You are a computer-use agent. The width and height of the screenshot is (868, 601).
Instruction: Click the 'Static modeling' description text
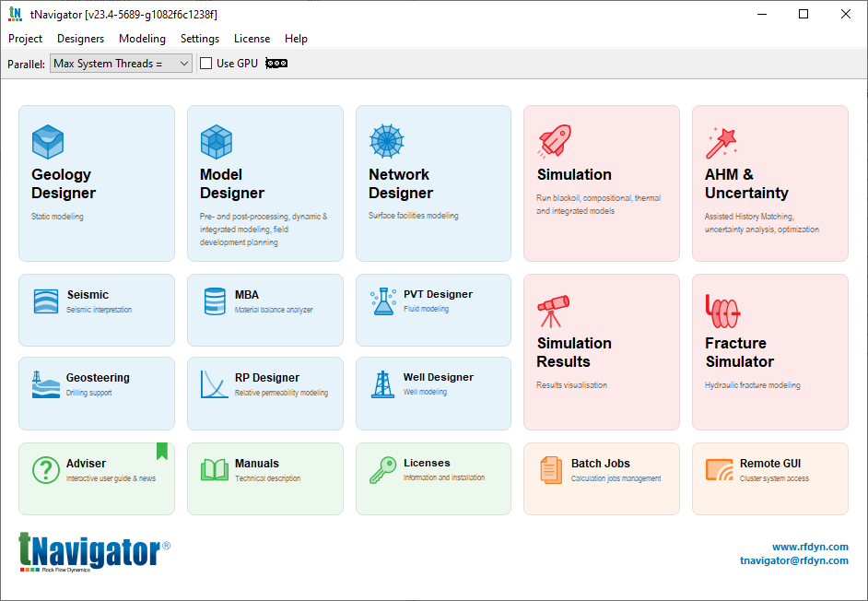[x=57, y=217]
